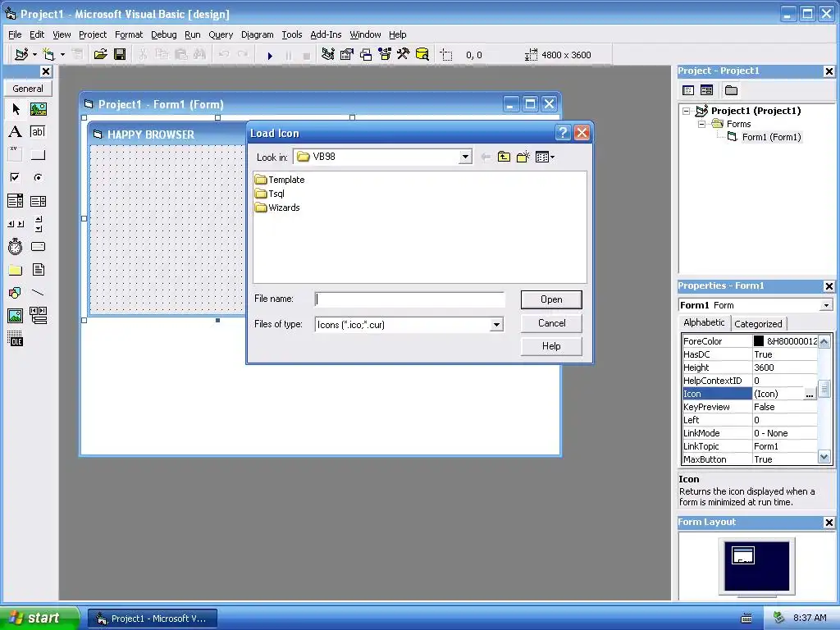The image size is (840, 630).
Task: Click the File name input field
Action: (x=410, y=299)
